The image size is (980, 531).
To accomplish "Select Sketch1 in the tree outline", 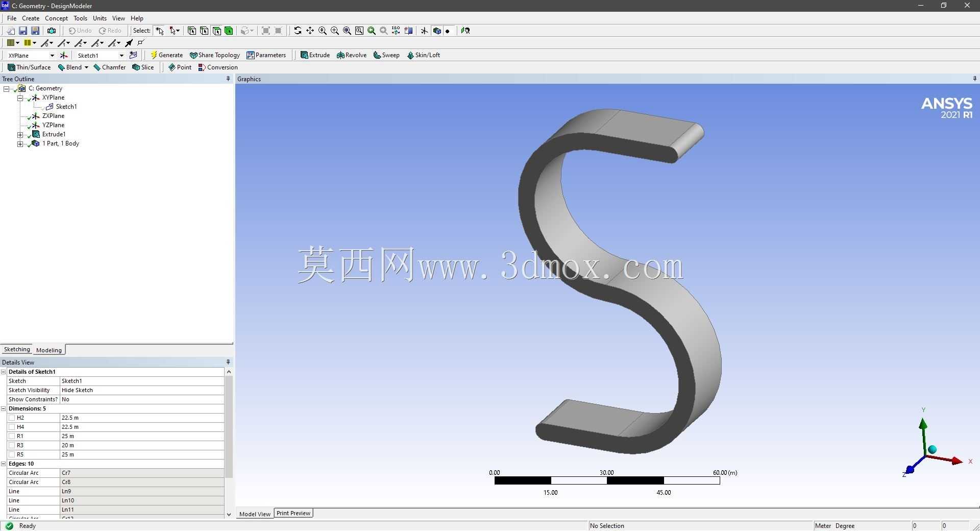I will (66, 107).
